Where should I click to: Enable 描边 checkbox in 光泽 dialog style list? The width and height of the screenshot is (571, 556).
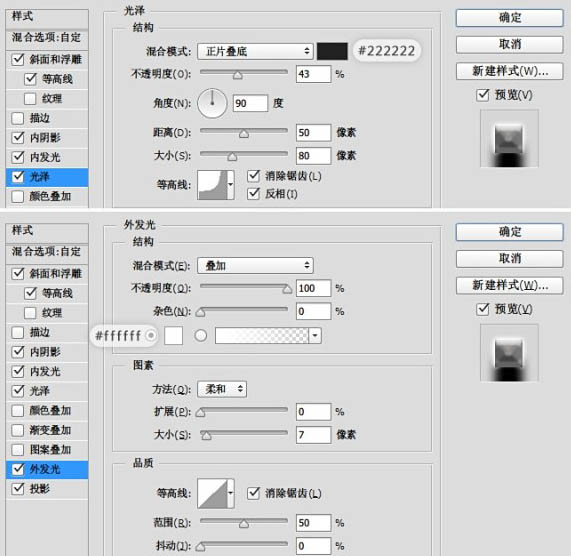pos(17,118)
